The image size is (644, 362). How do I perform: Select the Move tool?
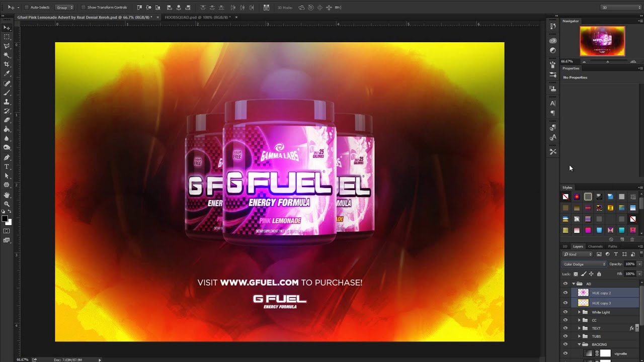(x=7, y=28)
